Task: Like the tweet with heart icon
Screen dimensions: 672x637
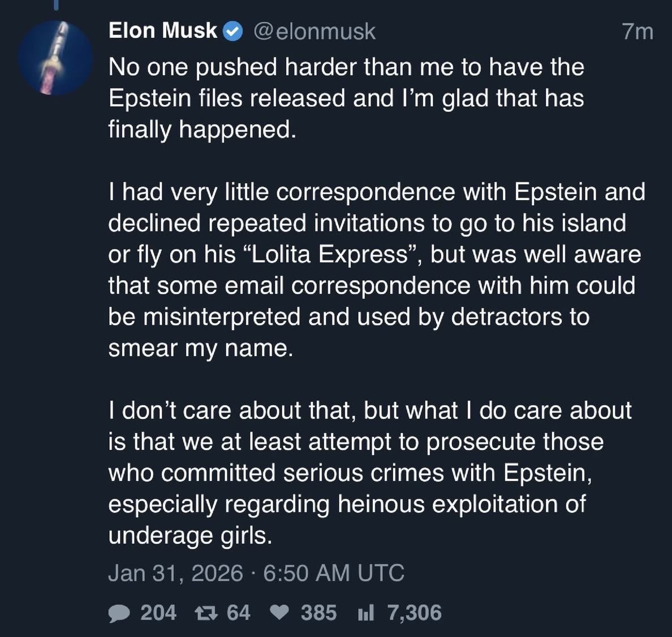Action: click(279, 613)
